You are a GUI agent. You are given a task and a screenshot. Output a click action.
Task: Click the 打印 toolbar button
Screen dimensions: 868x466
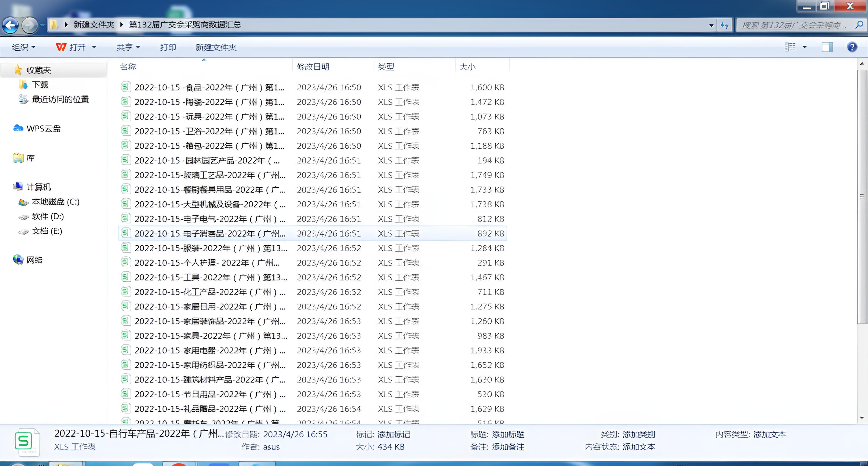point(168,47)
